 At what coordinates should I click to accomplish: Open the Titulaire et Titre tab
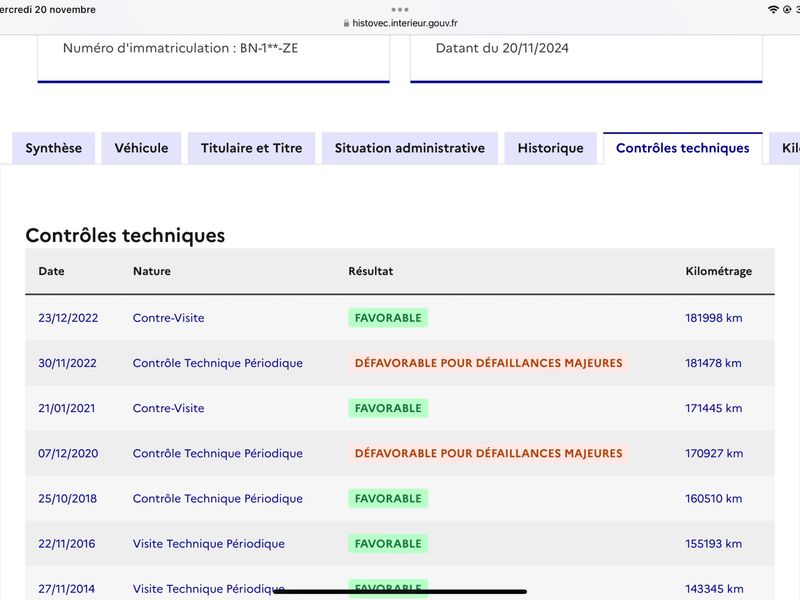tap(252, 148)
